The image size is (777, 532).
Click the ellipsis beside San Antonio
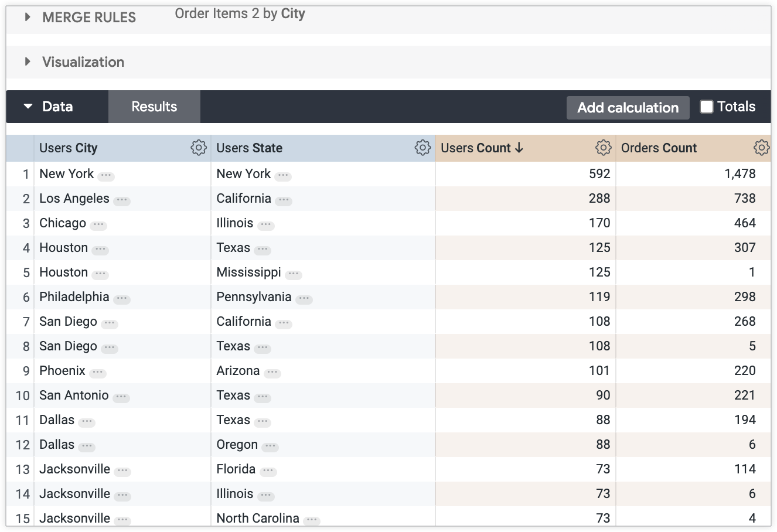pyautogui.click(x=121, y=397)
